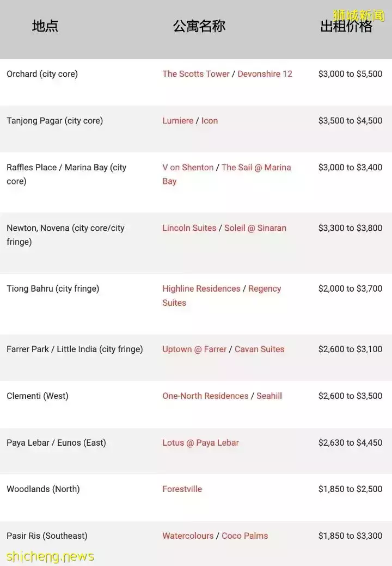Screen dimensions: 392x566
Task: Open the Cavan Suites link
Action: pos(259,349)
